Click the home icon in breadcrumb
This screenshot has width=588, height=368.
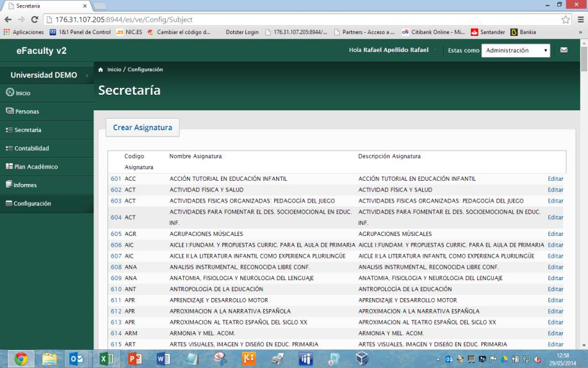102,69
